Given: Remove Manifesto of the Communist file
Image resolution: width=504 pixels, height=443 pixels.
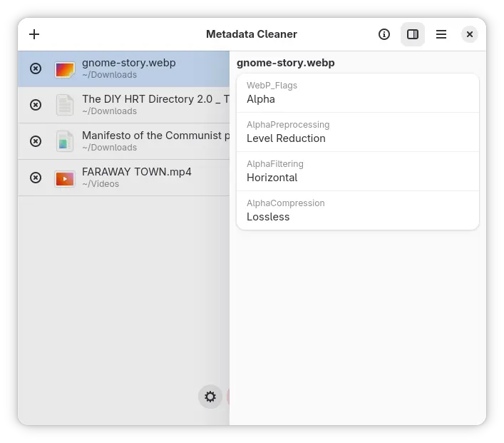Looking at the screenshot, I should coord(36,141).
